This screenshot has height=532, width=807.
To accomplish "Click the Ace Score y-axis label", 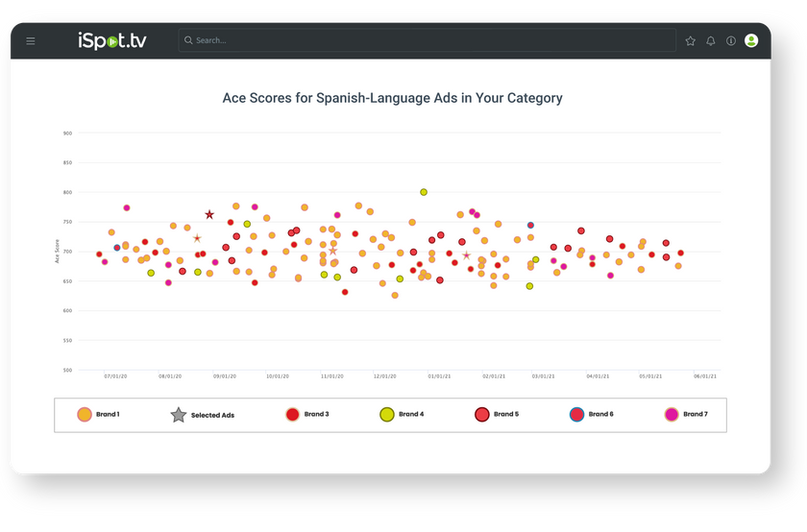I will pyautogui.click(x=57, y=253).
